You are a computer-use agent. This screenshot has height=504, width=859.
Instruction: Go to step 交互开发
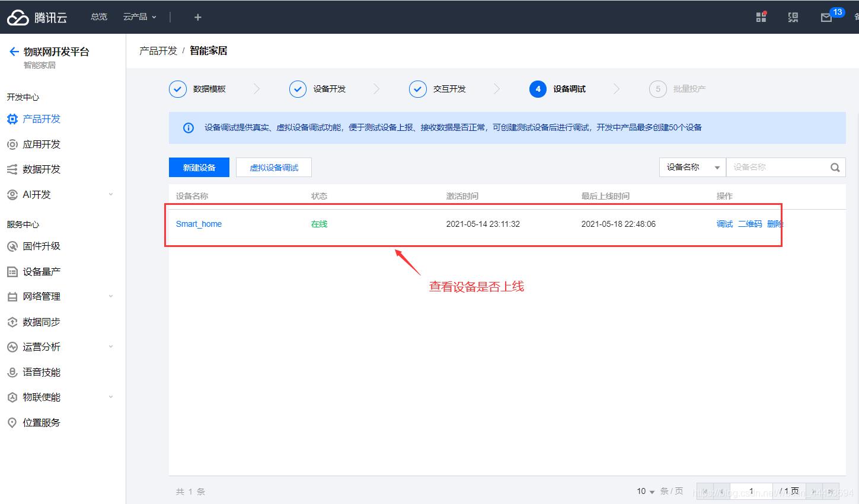point(449,89)
